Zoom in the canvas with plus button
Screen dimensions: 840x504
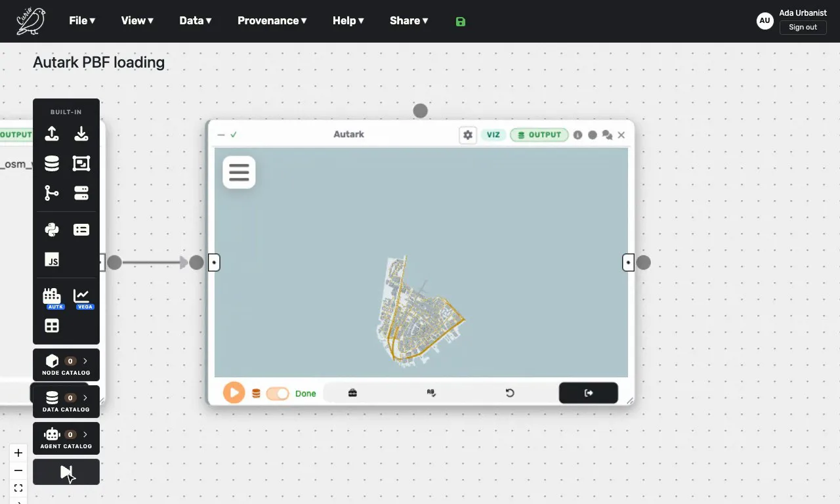pos(18,453)
